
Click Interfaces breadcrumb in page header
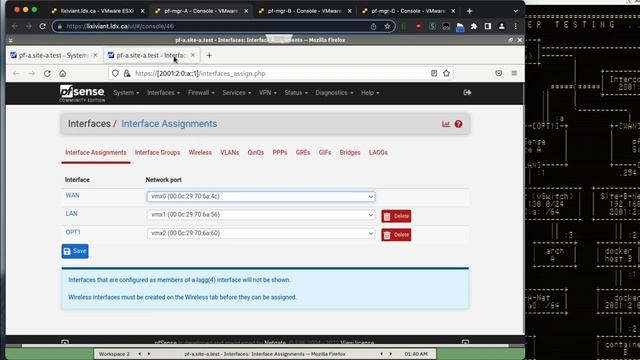coord(89,124)
